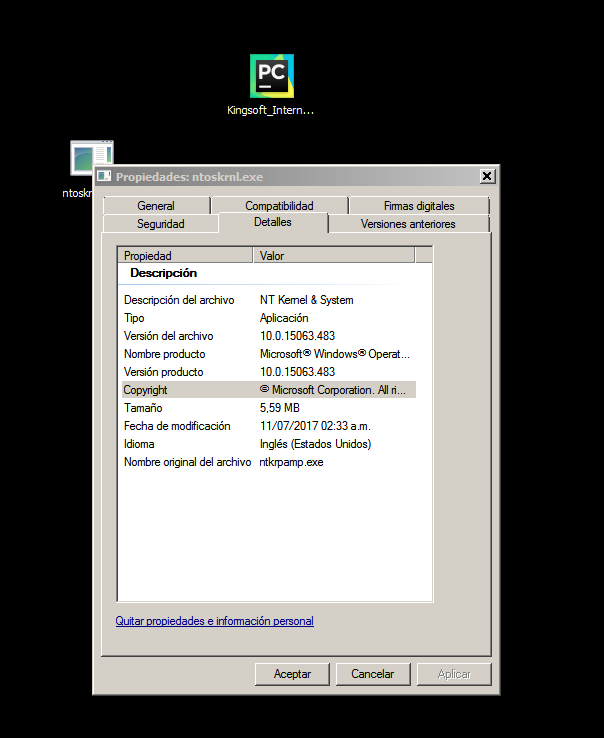Open the Compatibilidad tab

click(x=279, y=206)
